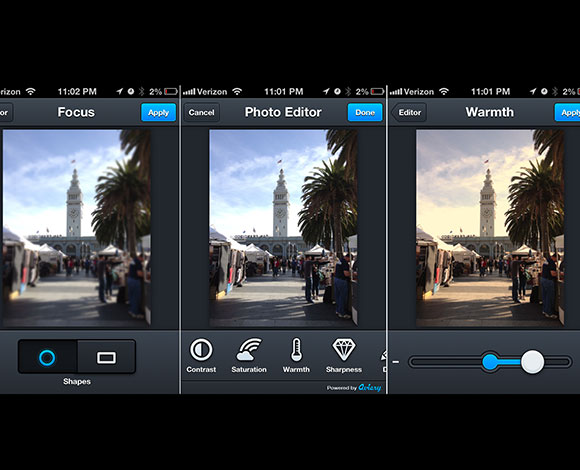Tap Apply in the Warmth screen
This screenshot has width=580, height=470.
(567, 112)
